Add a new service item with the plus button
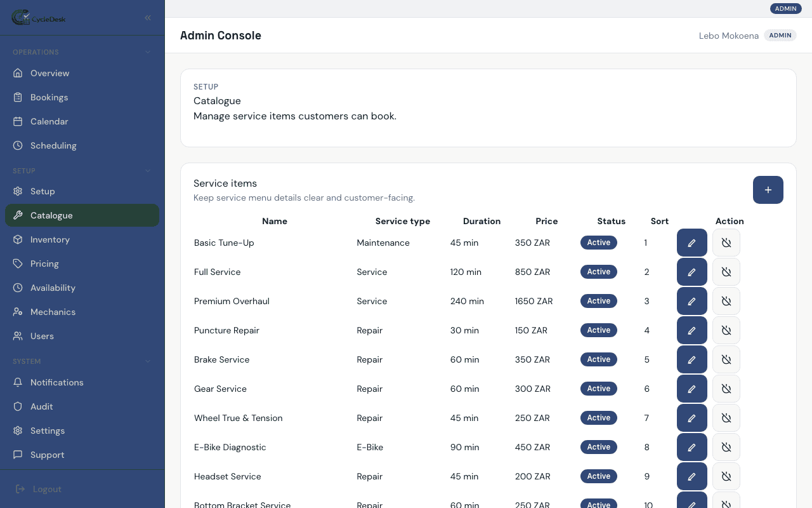The width and height of the screenshot is (812, 508). pyautogui.click(x=768, y=190)
